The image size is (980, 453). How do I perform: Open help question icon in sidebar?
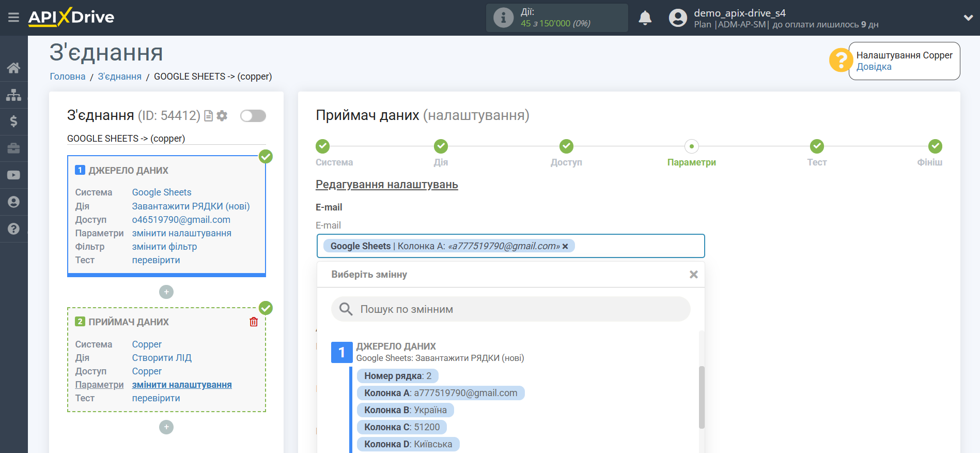(x=14, y=229)
